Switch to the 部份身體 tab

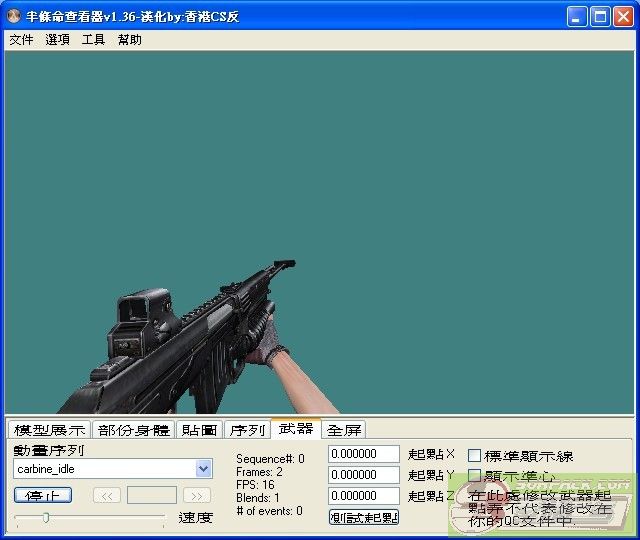pos(133,430)
